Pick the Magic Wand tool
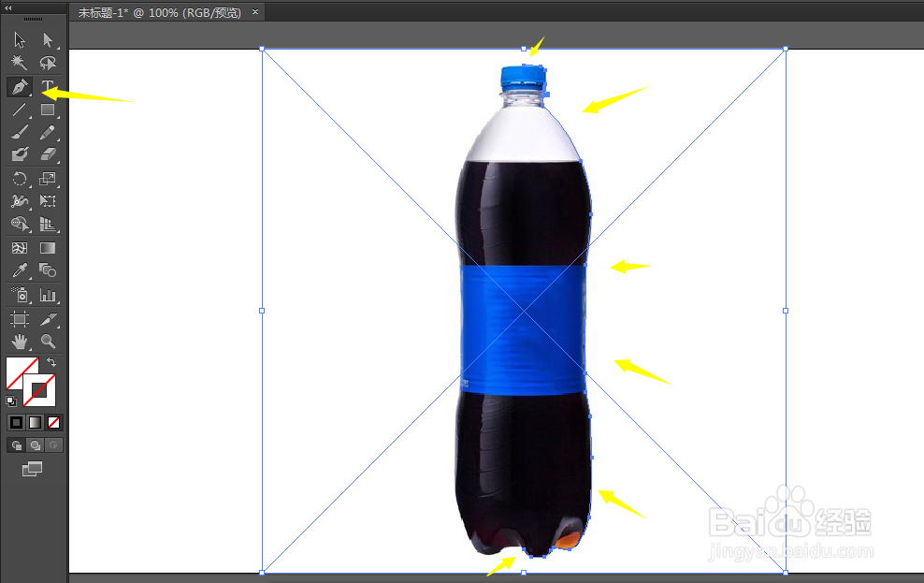Screen dimensions: 924x583 point(20,63)
